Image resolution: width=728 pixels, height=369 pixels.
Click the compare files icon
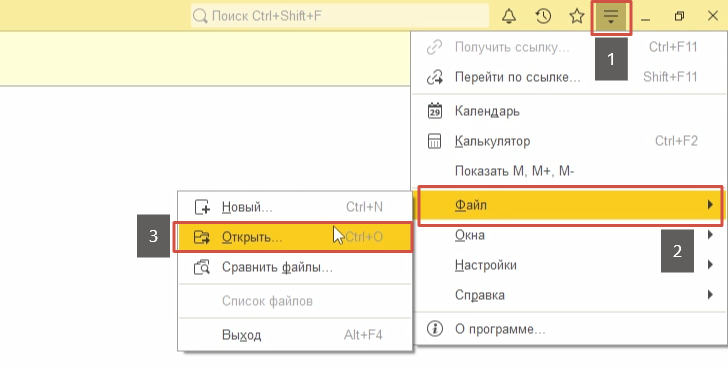click(202, 267)
